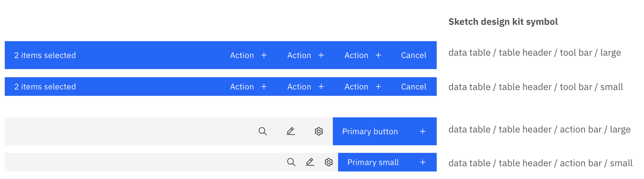The width and height of the screenshot is (644, 179).
Task: Click the first Action in the large toolbar
Action: [x=242, y=55]
